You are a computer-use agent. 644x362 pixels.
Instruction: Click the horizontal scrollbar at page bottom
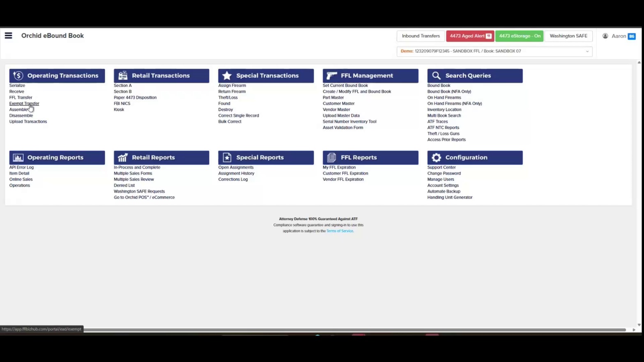pos(354,330)
